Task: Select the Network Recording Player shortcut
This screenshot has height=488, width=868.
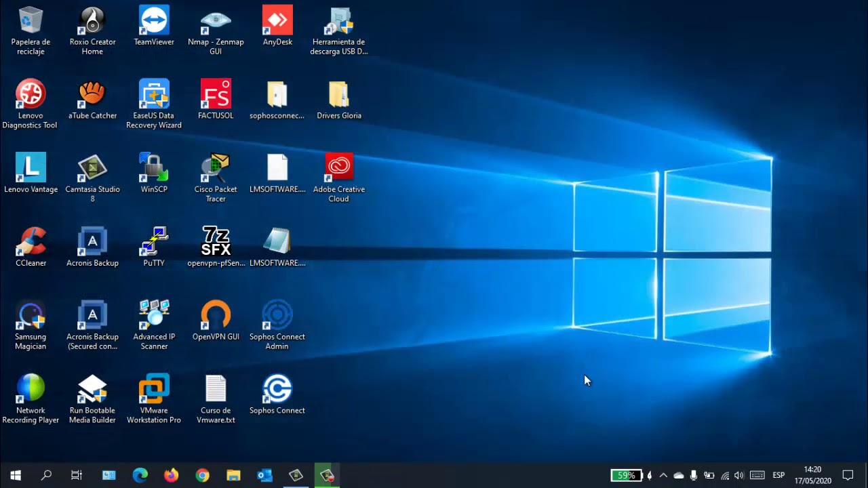Action: 31,400
